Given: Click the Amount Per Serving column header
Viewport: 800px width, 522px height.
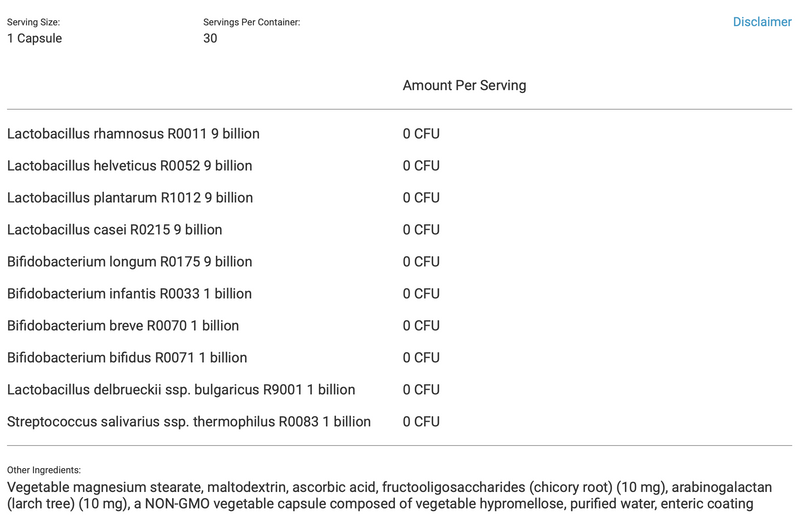Looking at the screenshot, I should pyautogui.click(x=464, y=86).
